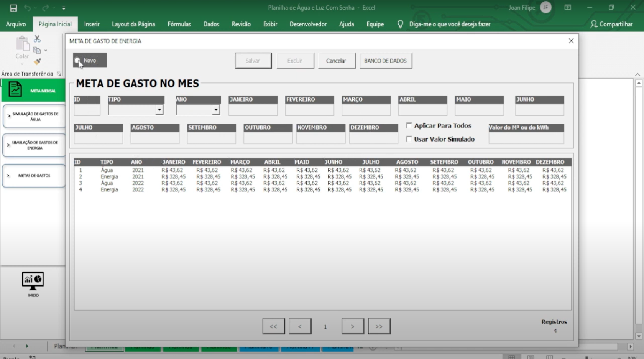The height and width of the screenshot is (359, 644).
Task: Open the ANO dropdown arrow
Action: pyautogui.click(x=216, y=110)
